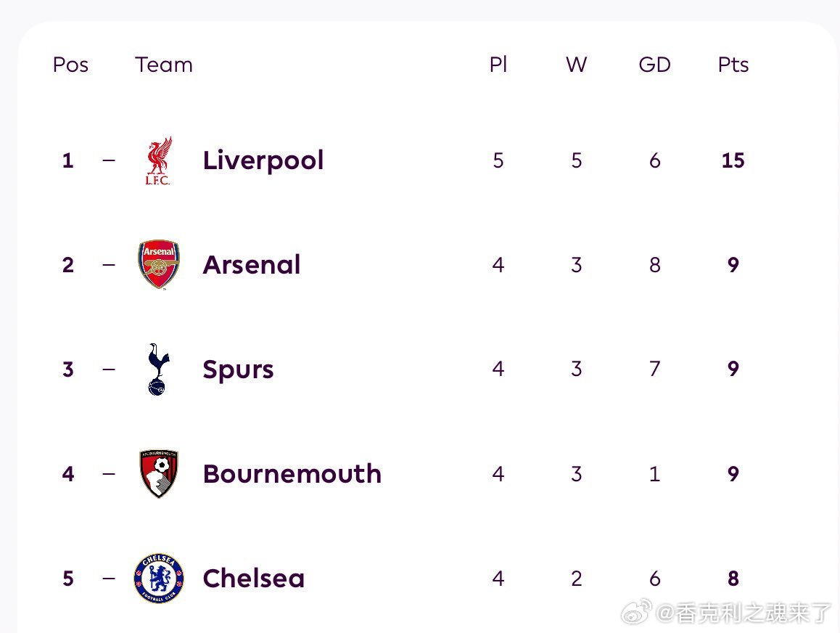The height and width of the screenshot is (633, 840).
Task: Select the Pl column header
Action: (x=498, y=65)
